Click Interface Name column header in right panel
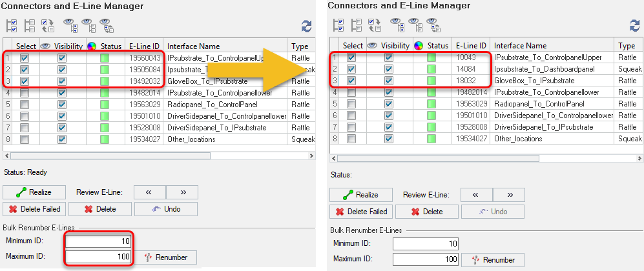 pyautogui.click(x=552, y=46)
